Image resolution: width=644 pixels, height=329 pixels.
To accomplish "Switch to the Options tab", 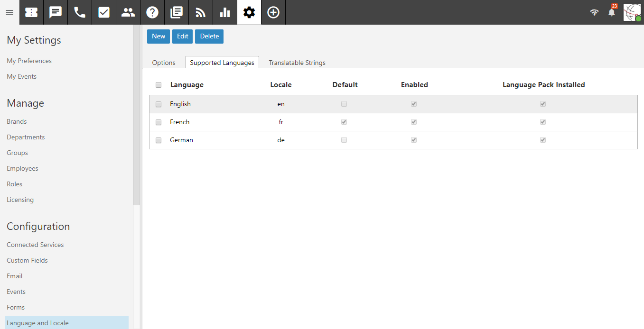I will tap(164, 63).
